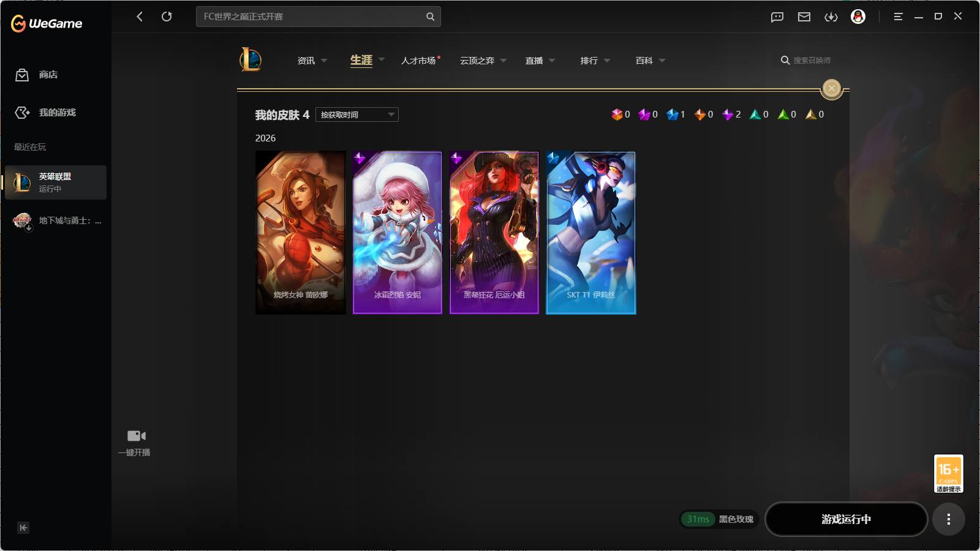Open the 按获取时间 sort dropdown
This screenshot has width=980, height=551.
click(357, 114)
